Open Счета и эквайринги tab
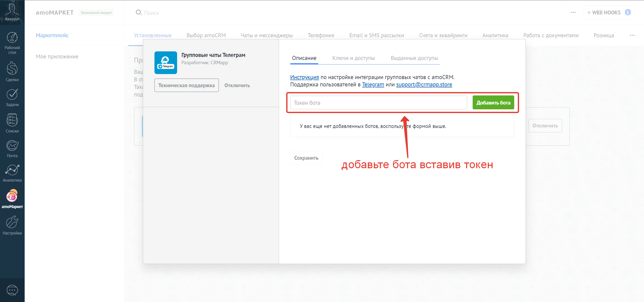The image size is (644, 302). pyautogui.click(x=443, y=35)
